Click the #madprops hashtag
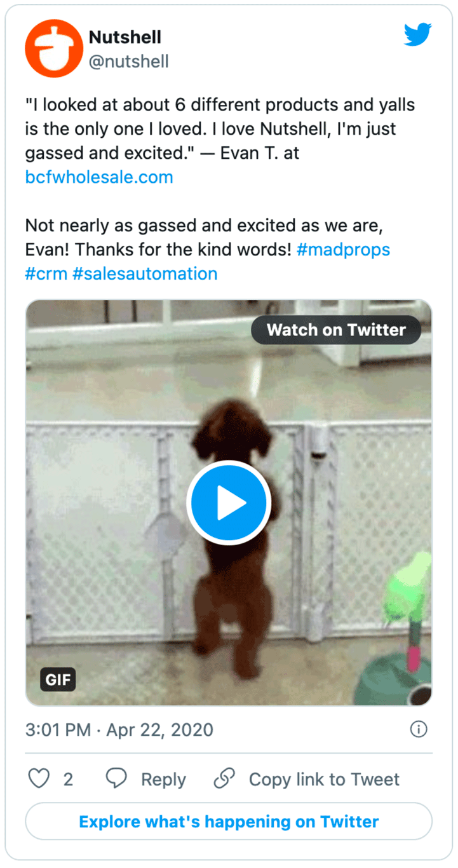This screenshot has height=868, width=458. [344, 250]
